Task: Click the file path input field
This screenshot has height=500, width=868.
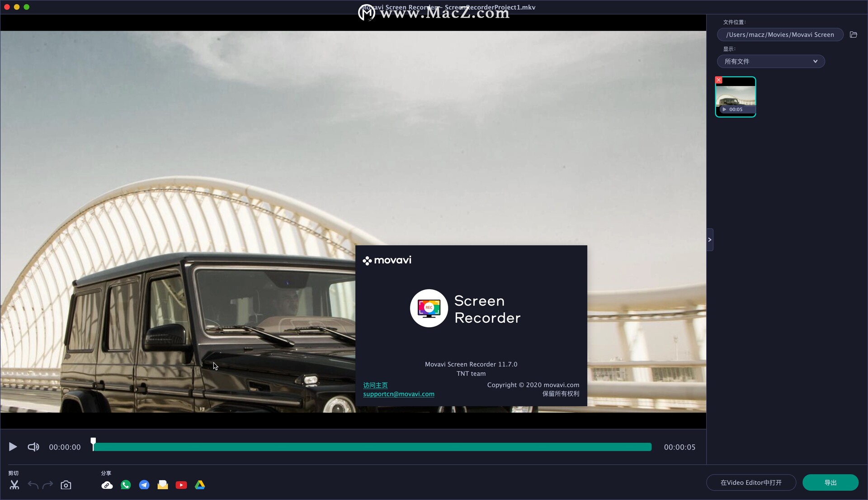Action: pos(780,35)
